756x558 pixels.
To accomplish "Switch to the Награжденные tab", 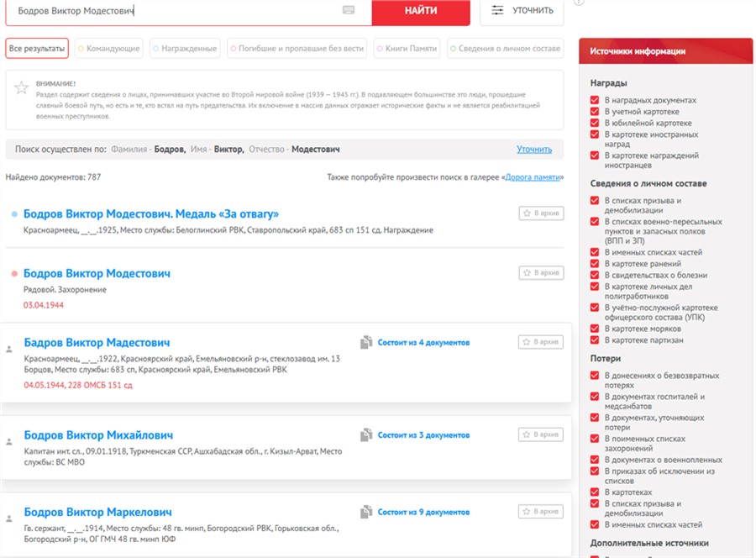I will (x=185, y=48).
